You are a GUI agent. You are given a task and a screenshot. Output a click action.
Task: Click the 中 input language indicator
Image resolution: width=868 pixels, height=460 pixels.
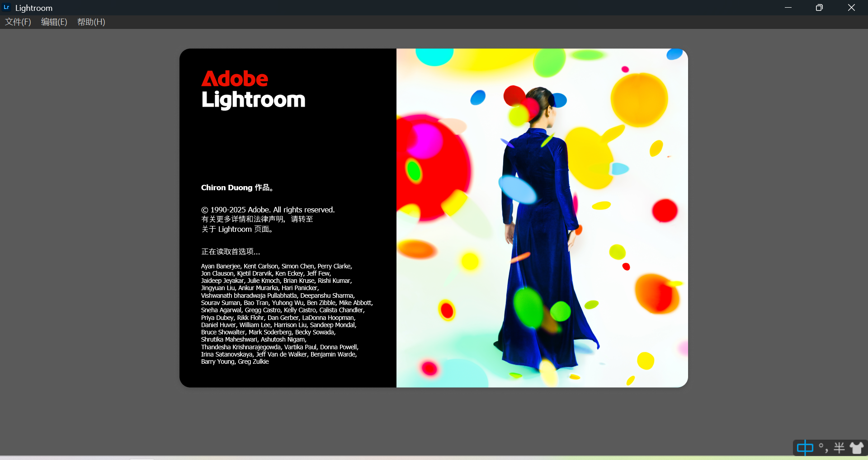coord(805,448)
